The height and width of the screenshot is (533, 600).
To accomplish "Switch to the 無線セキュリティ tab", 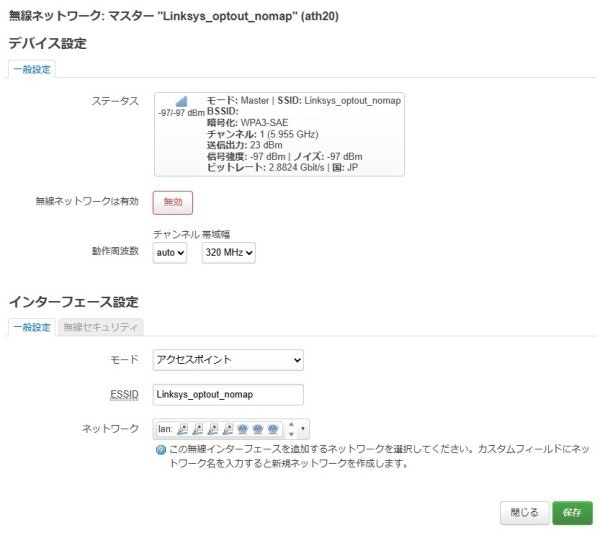I will point(100,327).
